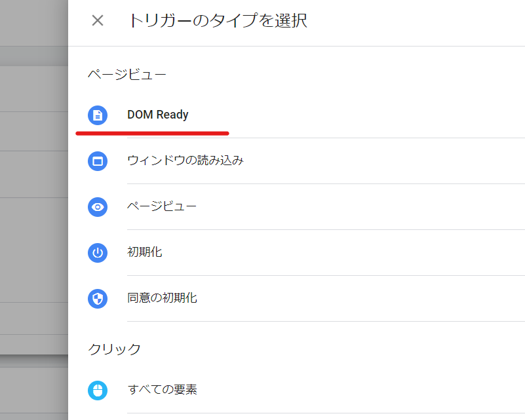Select 初期化 trigger type
The width and height of the screenshot is (525, 420).
point(145,252)
